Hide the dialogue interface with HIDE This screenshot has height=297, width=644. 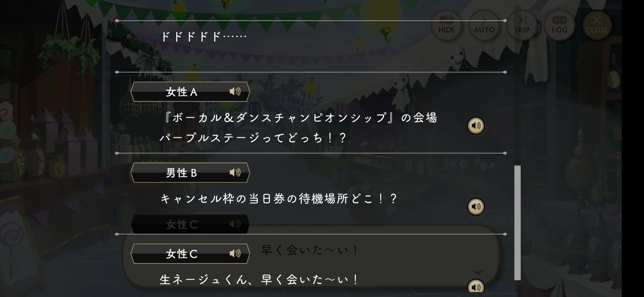(x=446, y=25)
